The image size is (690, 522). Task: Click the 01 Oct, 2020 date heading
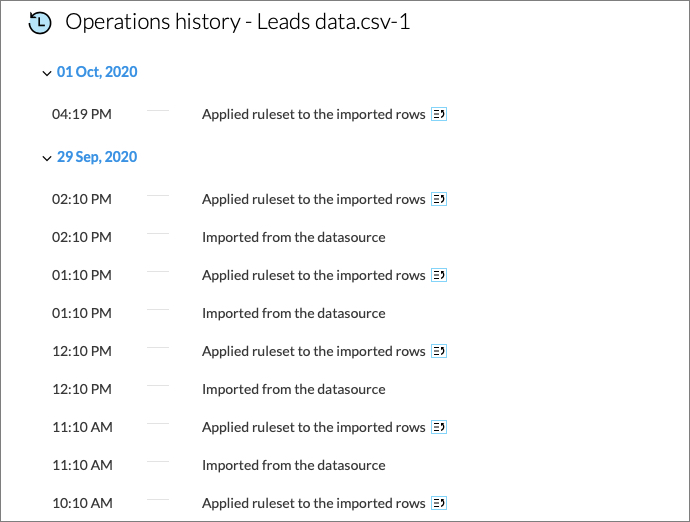coord(97,72)
